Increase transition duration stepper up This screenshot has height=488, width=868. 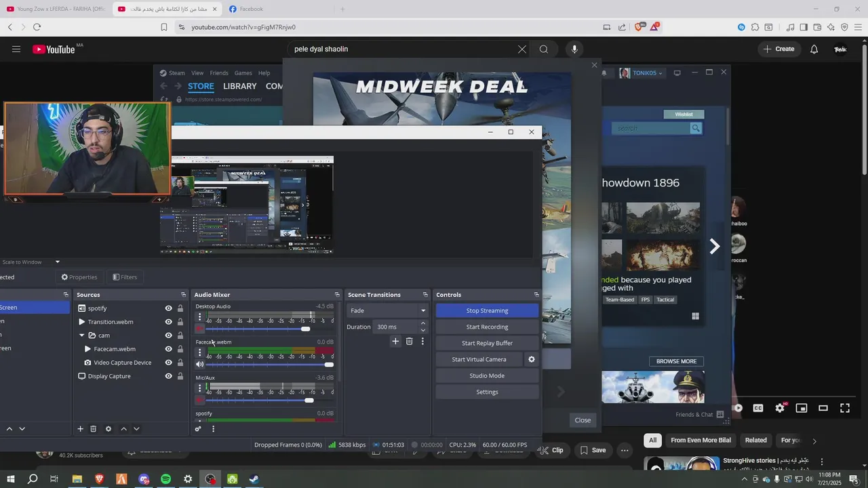coord(423,323)
